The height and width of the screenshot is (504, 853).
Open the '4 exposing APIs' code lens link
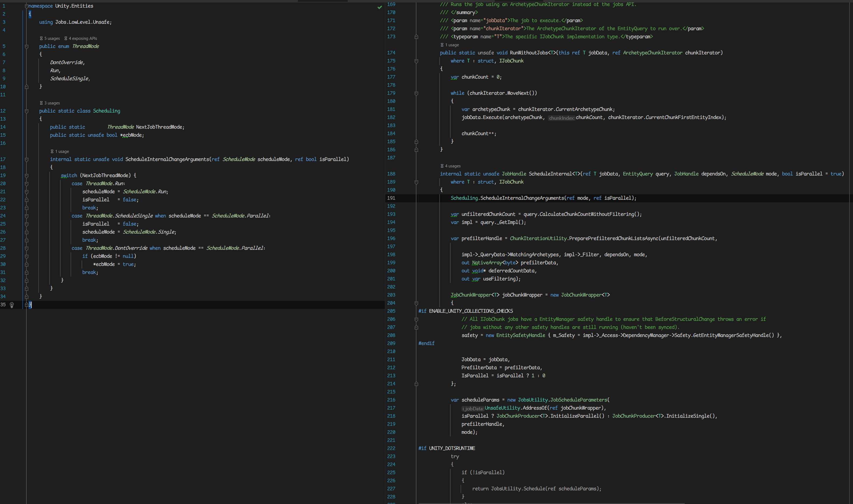pyautogui.click(x=83, y=38)
